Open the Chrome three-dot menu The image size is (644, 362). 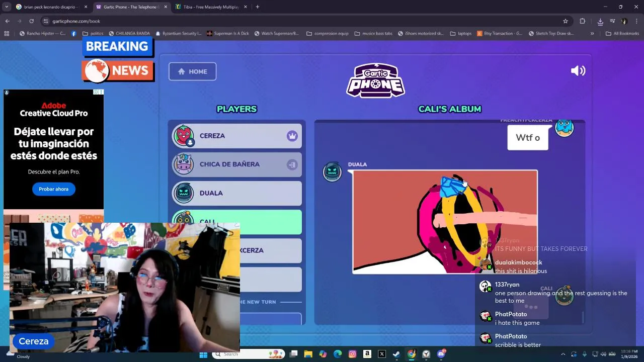tap(636, 21)
